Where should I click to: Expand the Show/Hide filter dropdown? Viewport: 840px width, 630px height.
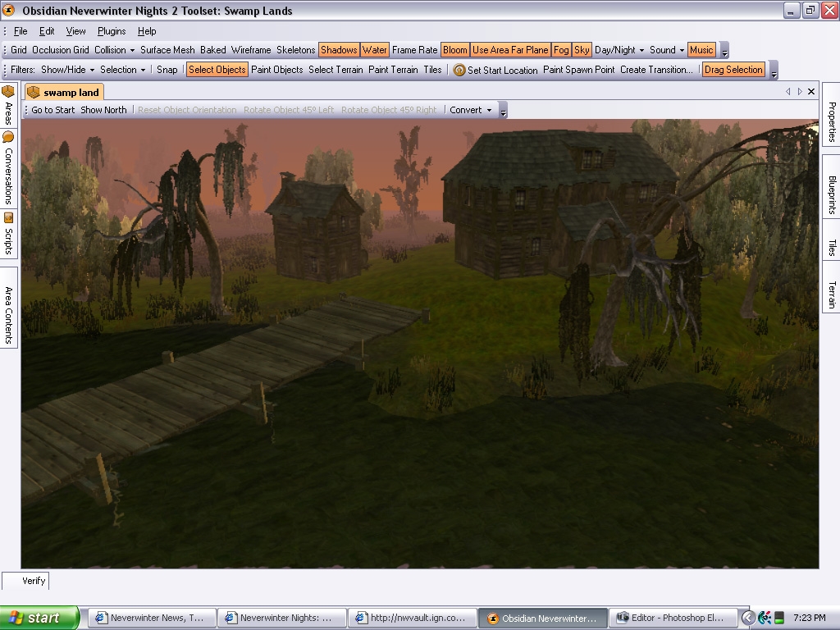[68, 70]
